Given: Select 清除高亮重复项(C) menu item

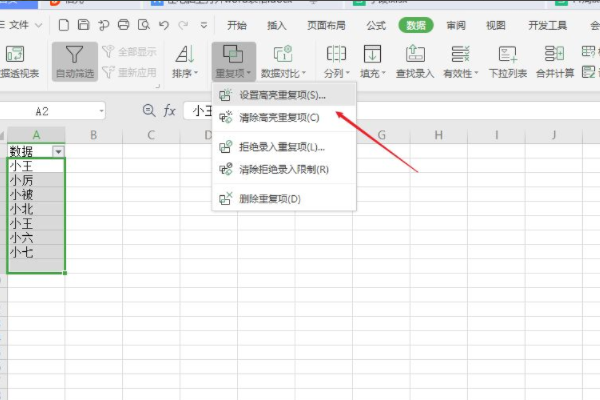Looking at the screenshot, I should (284, 118).
